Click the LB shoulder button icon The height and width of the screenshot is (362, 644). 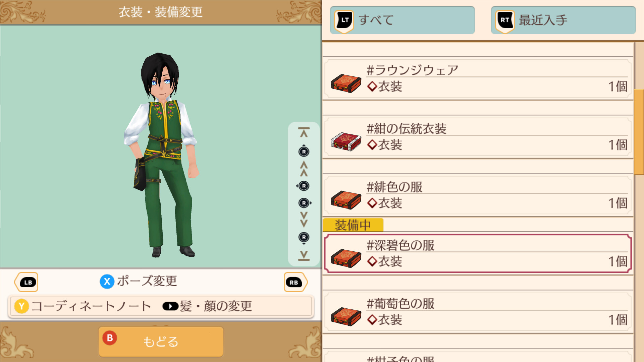[x=26, y=282]
